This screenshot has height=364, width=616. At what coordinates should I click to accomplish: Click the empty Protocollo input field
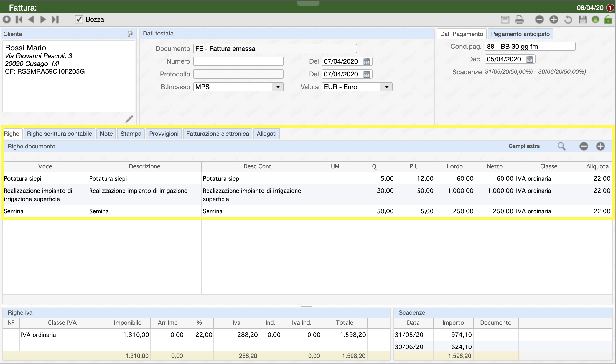[x=238, y=74]
